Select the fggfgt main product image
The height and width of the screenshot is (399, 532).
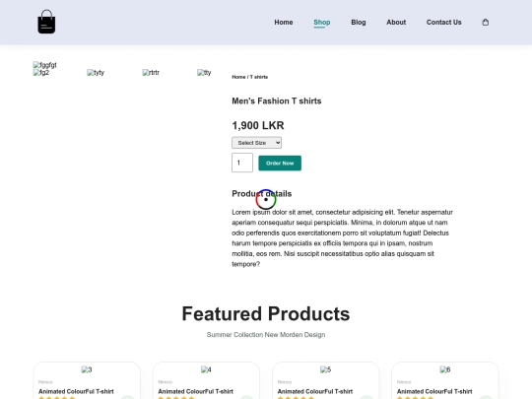click(x=44, y=65)
